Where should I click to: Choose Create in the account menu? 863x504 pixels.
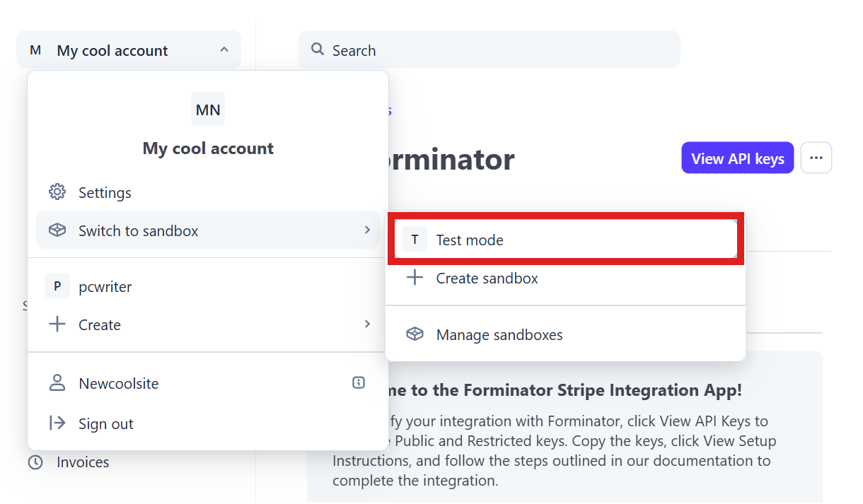[x=208, y=324]
